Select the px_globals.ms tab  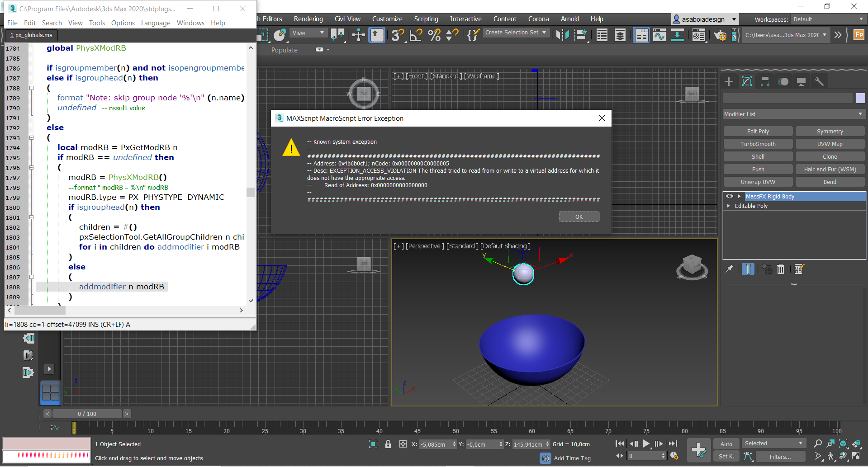click(31, 35)
